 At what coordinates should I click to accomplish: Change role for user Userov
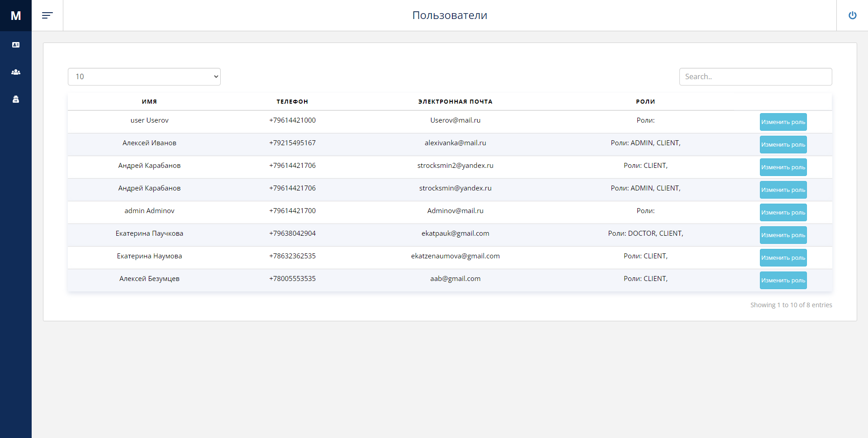[783, 122]
